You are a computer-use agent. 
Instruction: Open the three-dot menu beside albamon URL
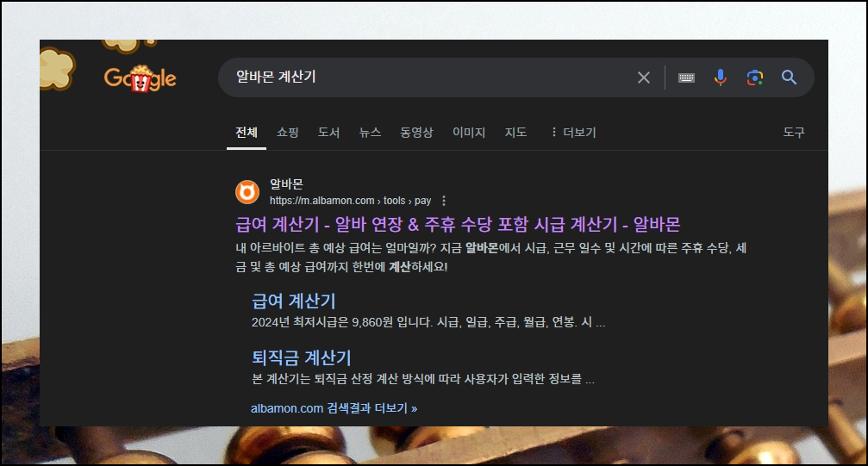pos(443,201)
